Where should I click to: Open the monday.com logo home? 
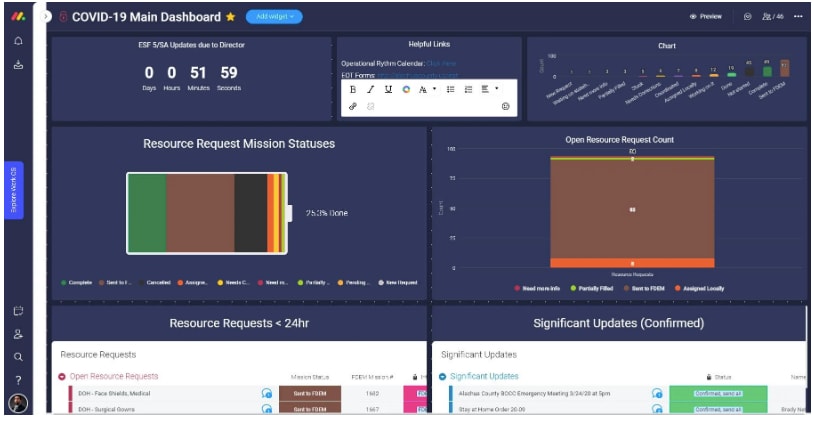tap(18, 16)
